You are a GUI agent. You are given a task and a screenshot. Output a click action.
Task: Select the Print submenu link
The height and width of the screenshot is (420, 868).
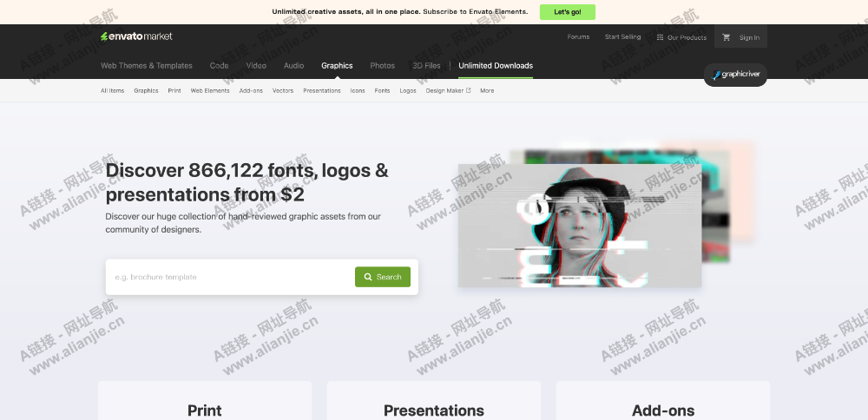(x=174, y=91)
